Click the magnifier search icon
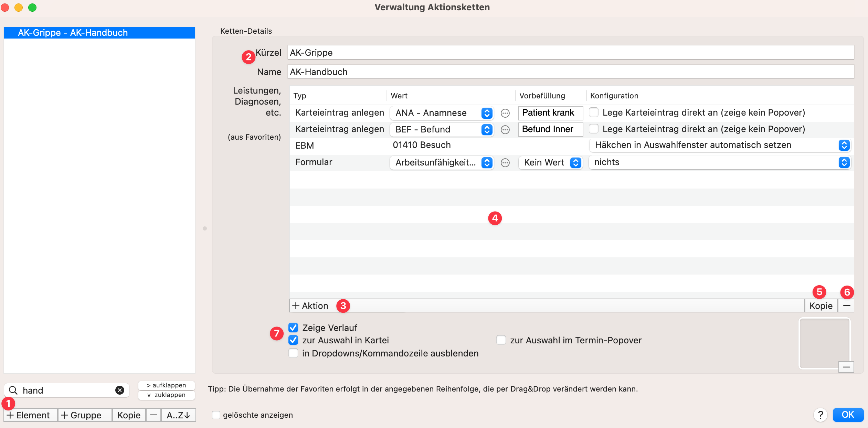 (13, 390)
